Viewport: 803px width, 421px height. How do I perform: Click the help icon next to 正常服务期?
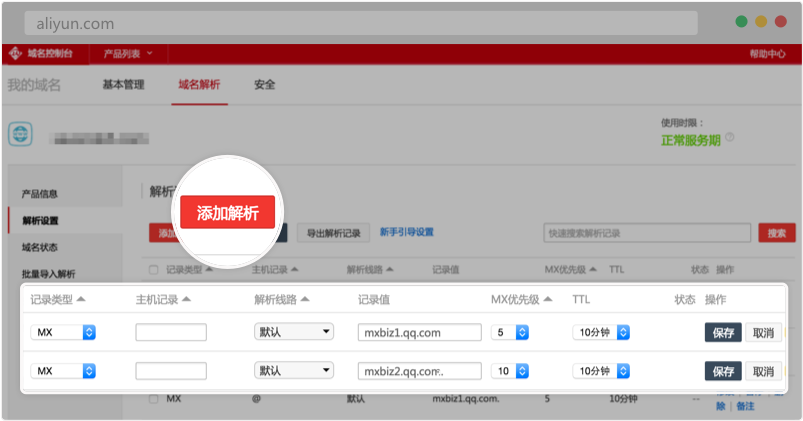[x=729, y=139]
